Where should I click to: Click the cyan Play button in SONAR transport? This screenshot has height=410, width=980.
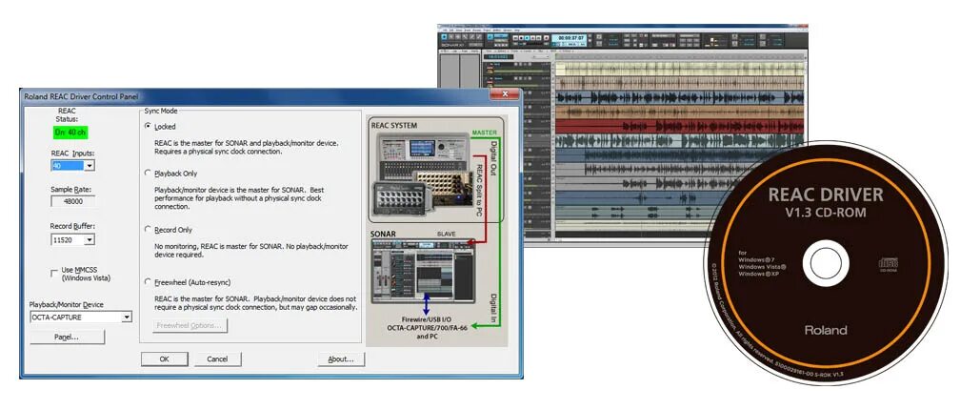point(527,37)
